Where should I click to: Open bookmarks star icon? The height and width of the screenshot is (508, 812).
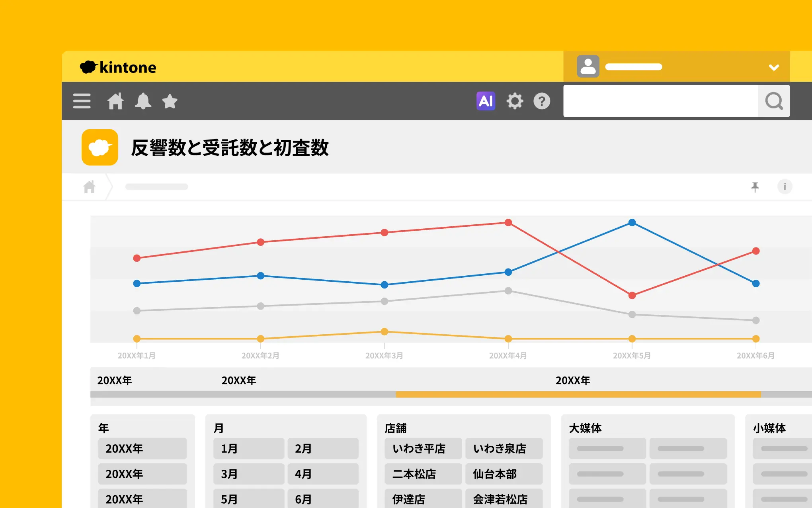tap(170, 101)
